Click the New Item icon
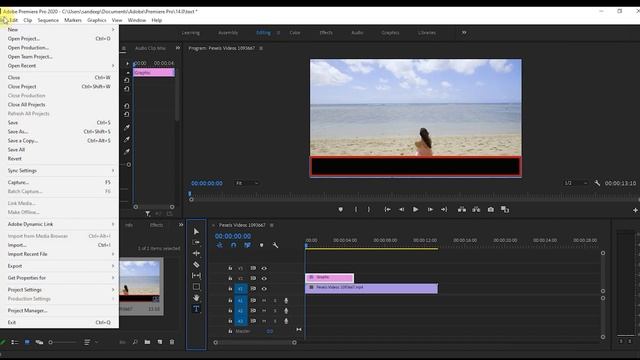640x360 pixels. coord(160,342)
